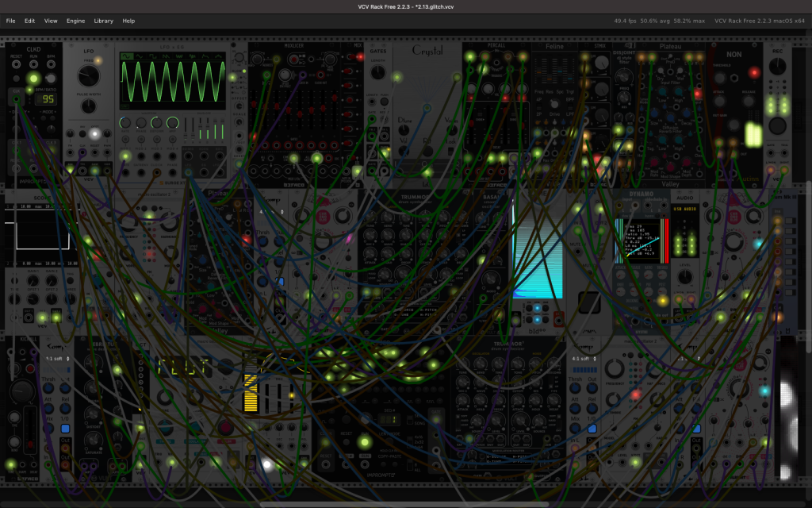Open 4:1 soft selector on Comp beside Kickall
This screenshot has width=812, height=508.
coord(57,359)
